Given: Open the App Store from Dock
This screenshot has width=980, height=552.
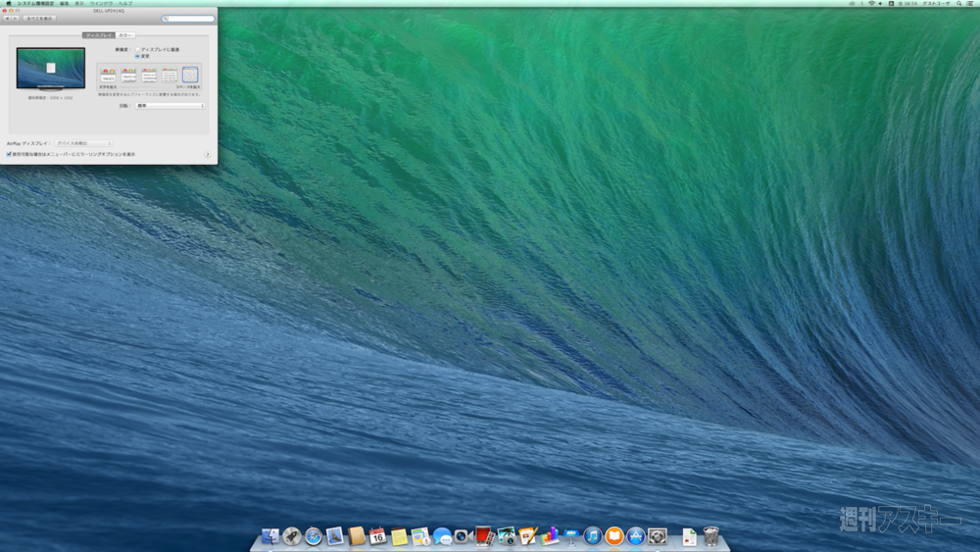Looking at the screenshot, I should tap(636, 536).
